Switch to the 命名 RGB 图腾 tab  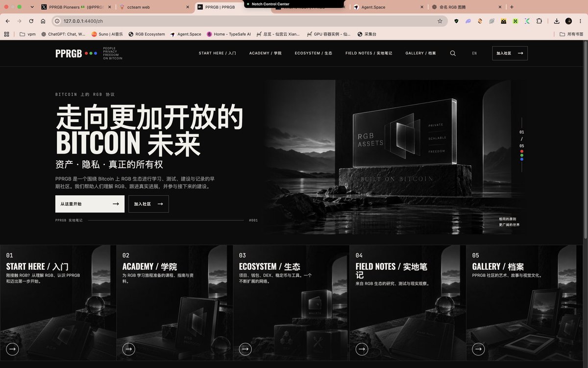pyautogui.click(x=465, y=7)
